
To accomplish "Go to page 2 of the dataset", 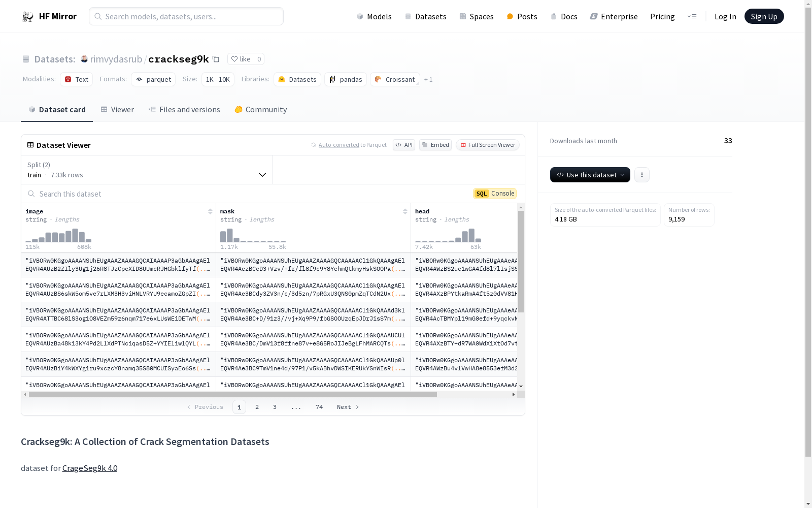I will (257, 407).
